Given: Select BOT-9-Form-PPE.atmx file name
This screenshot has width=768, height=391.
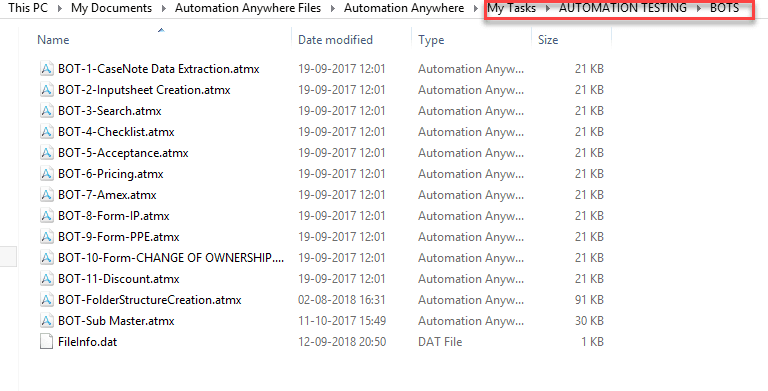Looking at the screenshot, I should [119, 237].
